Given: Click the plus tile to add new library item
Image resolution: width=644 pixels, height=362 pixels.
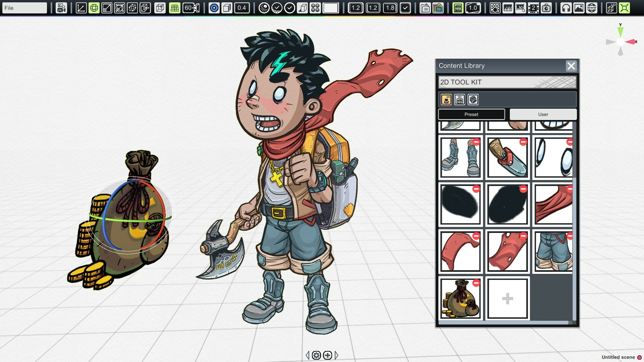Looking at the screenshot, I should [507, 298].
